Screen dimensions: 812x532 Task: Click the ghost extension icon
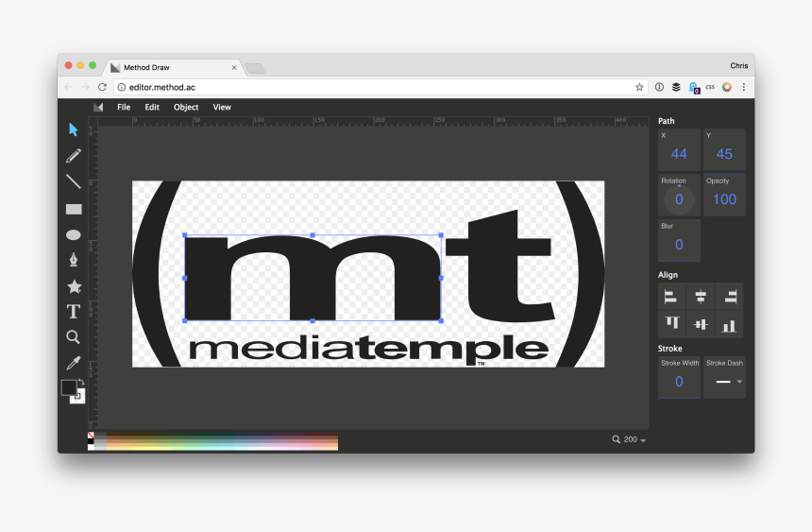coord(693,88)
